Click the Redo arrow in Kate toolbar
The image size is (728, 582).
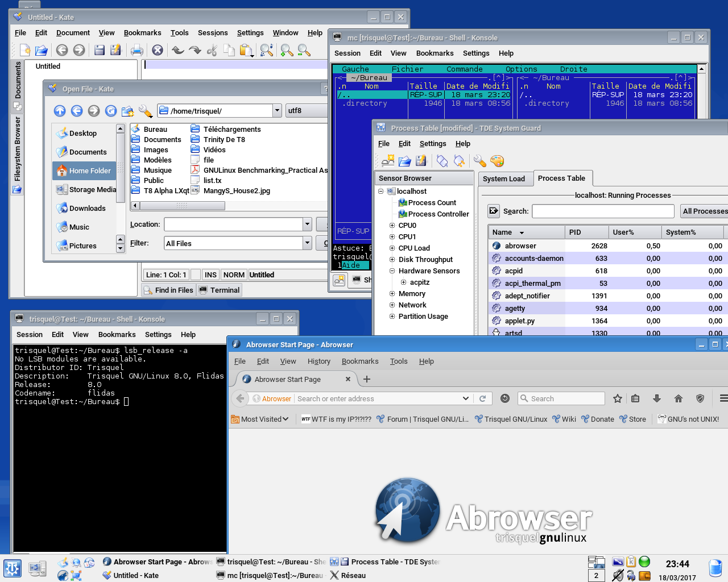coord(195,50)
